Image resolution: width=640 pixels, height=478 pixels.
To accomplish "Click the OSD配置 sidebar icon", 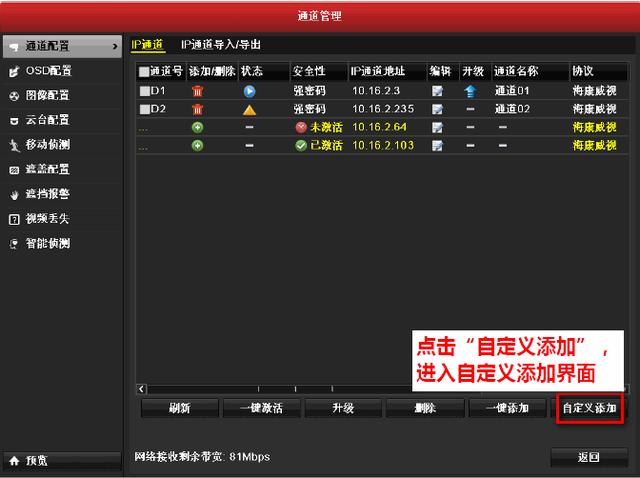I will pos(14,71).
